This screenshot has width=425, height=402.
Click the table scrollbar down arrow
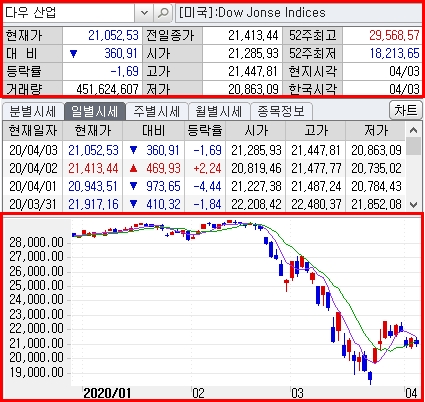pos(413,204)
